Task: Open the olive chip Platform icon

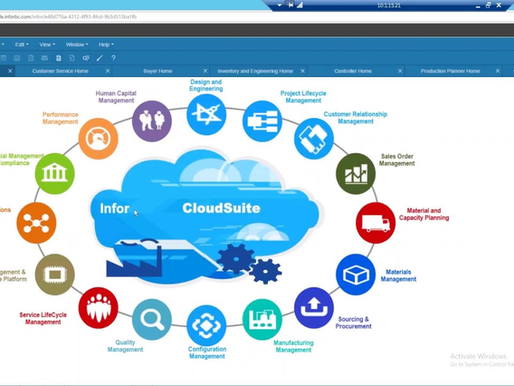Action: (55, 274)
